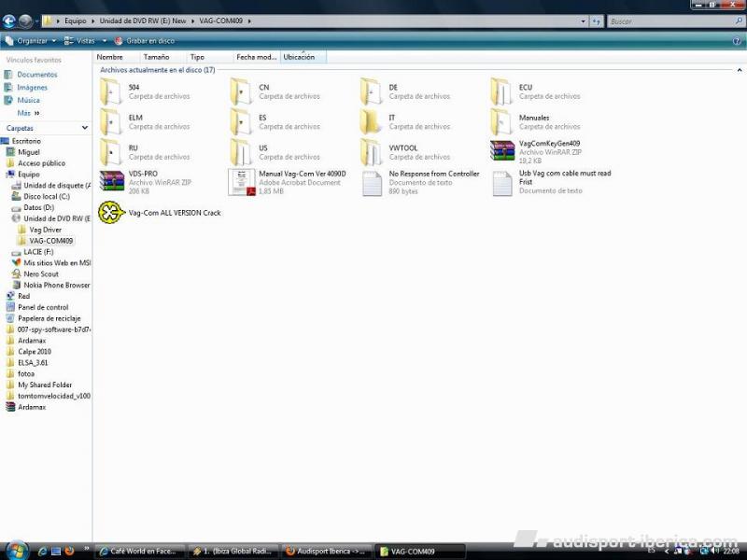The image size is (747, 560).
Task: Select LACIE (F:) drive in tree
Action: click(x=33, y=251)
